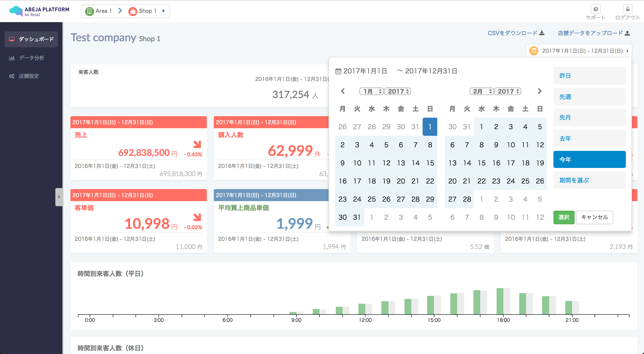Click the red Shop 1 bag icon
Image resolution: width=644 pixels, height=354 pixels.
click(x=133, y=11)
